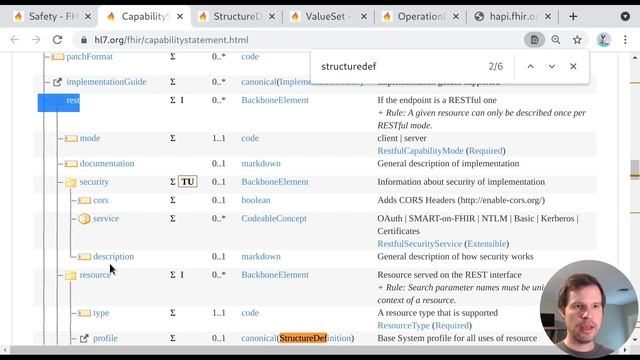Close the Safety - FHIR tab
Image resolution: width=640 pixels, height=360 pixels.
tap(88, 16)
